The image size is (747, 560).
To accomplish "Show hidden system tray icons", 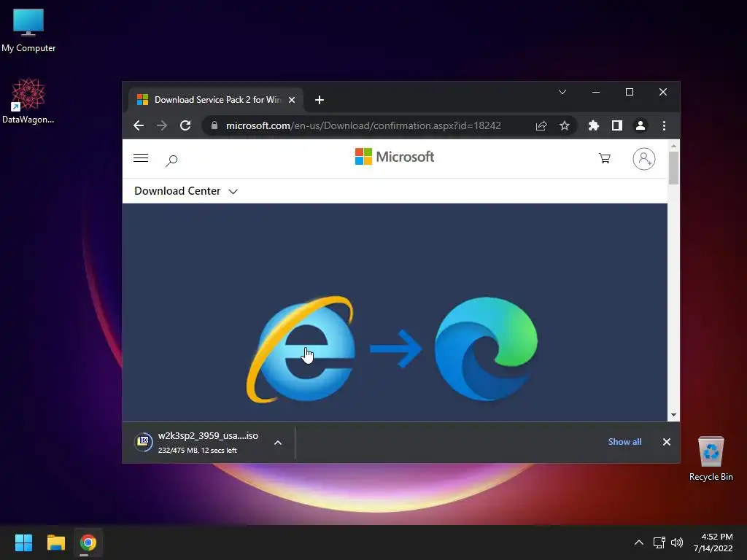I will point(639,542).
